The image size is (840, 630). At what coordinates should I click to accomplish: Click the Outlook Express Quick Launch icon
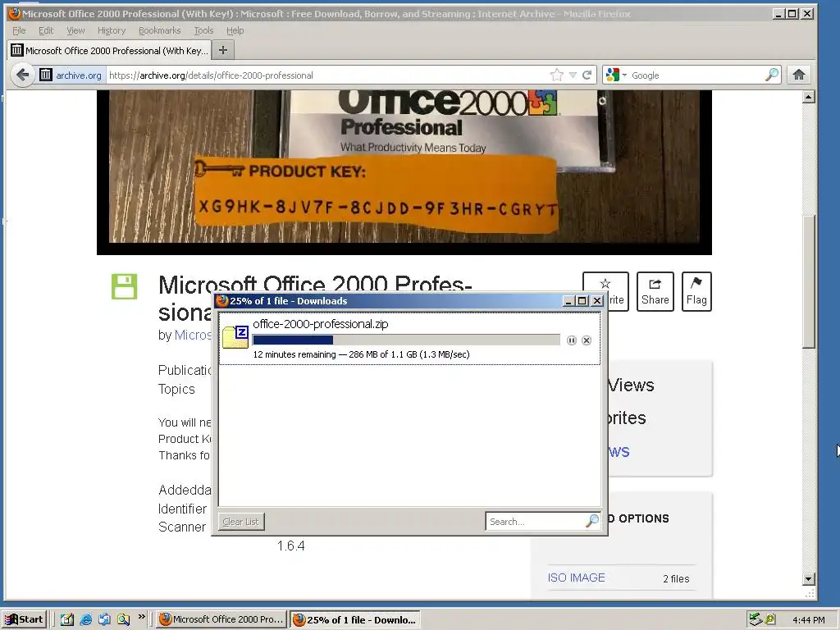point(104,619)
